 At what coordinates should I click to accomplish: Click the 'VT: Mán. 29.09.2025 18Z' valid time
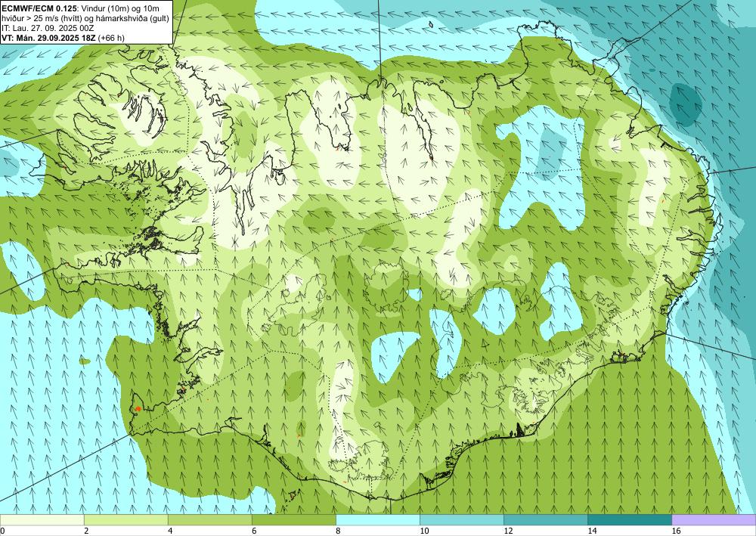pyautogui.click(x=48, y=38)
